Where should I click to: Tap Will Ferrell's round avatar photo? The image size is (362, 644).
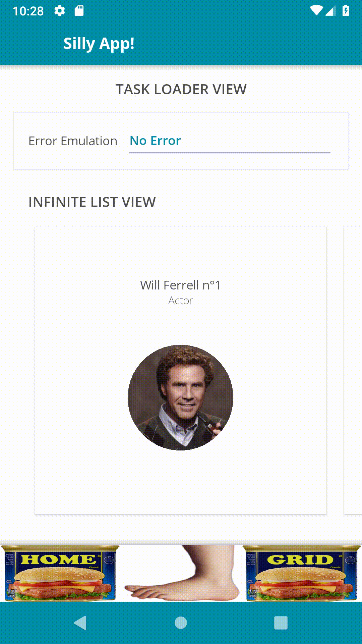tap(181, 397)
